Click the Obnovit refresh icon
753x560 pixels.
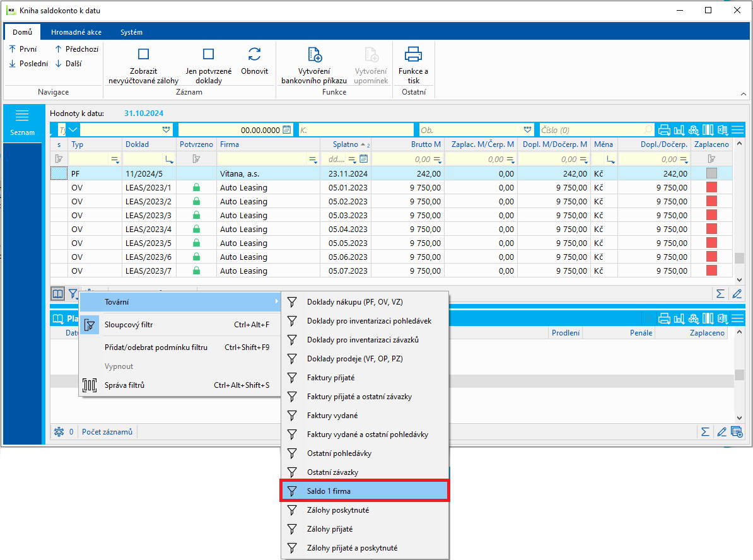click(255, 55)
